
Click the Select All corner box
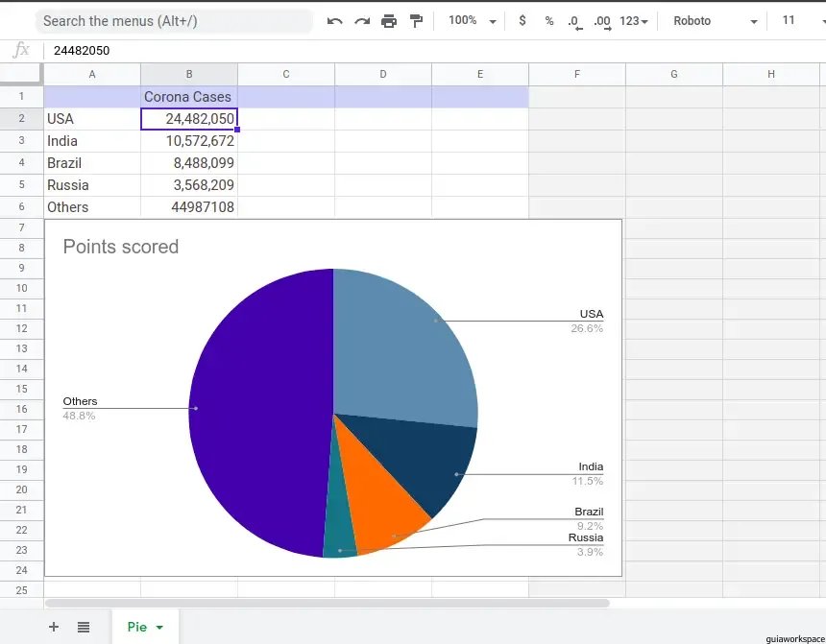coord(21,74)
